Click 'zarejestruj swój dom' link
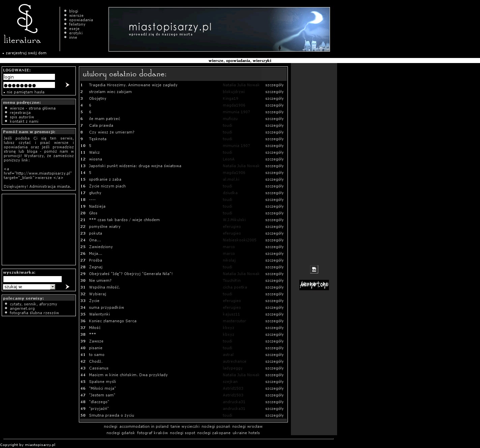Viewport: 480px width, 448px height. tap(26, 53)
